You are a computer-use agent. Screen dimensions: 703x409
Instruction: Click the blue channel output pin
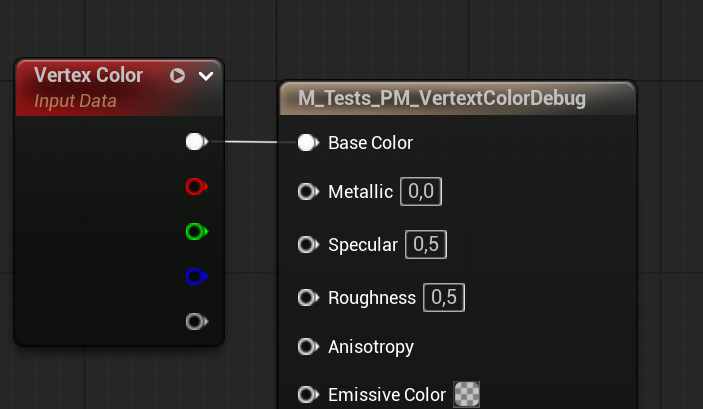coord(197,277)
